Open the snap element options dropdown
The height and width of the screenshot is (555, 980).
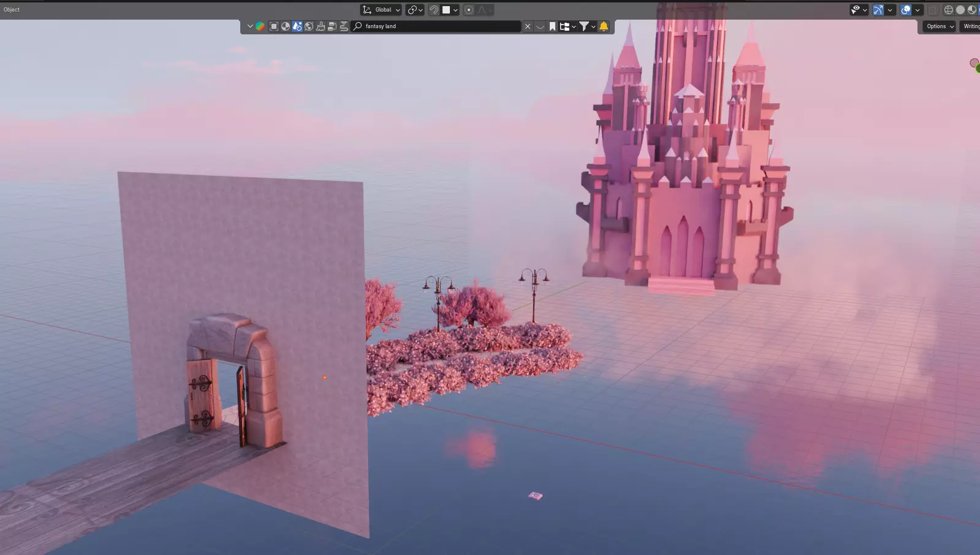(x=451, y=10)
